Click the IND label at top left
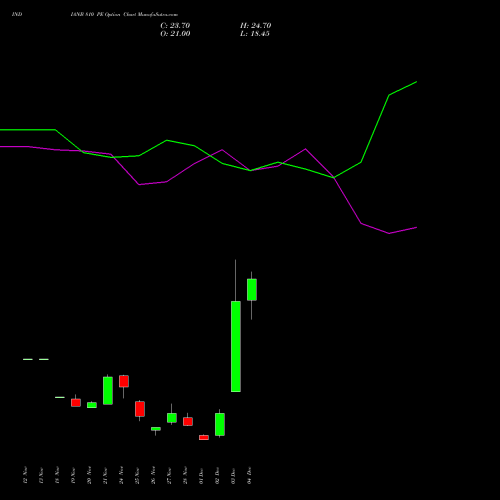 coord(17,15)
